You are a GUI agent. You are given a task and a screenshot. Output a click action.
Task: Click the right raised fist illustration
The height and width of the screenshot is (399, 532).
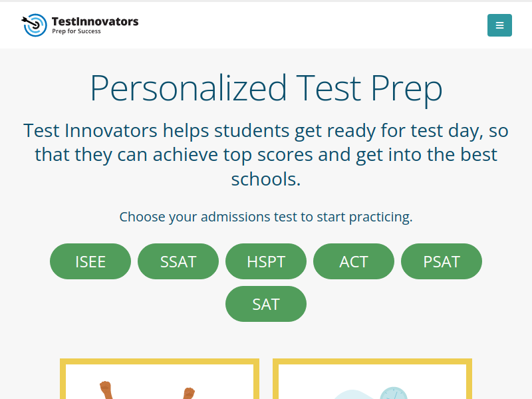[x=189, y=393]
